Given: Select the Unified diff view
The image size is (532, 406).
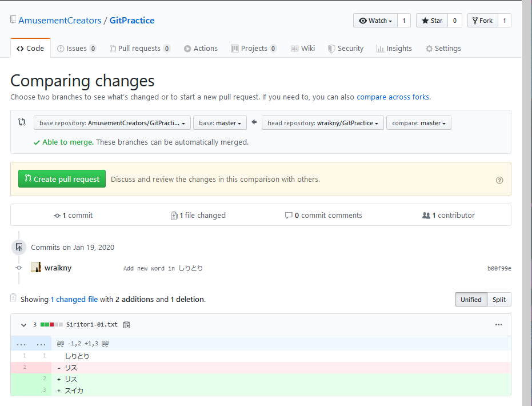Looking at the screenshot, I should click(471, 300).
